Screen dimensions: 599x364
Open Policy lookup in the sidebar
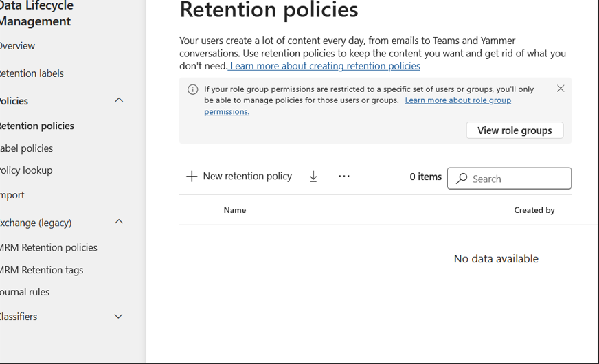26,170
